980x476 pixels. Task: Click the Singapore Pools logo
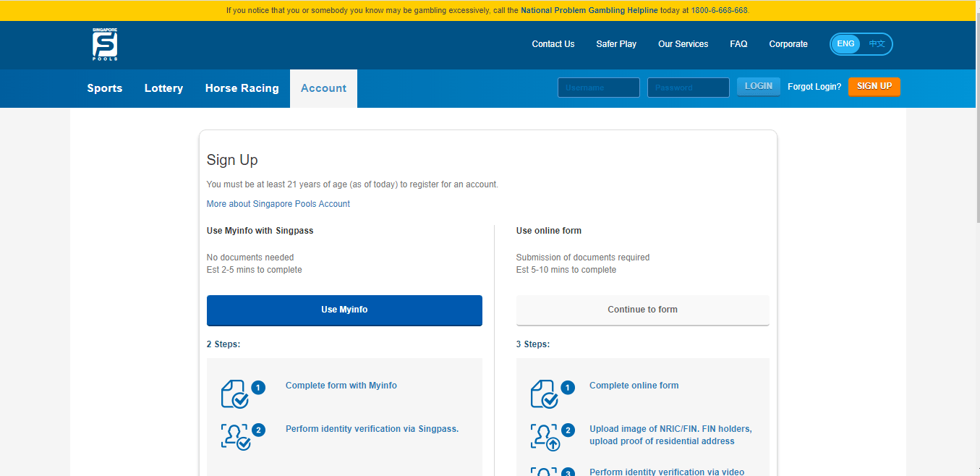(105, 44)
